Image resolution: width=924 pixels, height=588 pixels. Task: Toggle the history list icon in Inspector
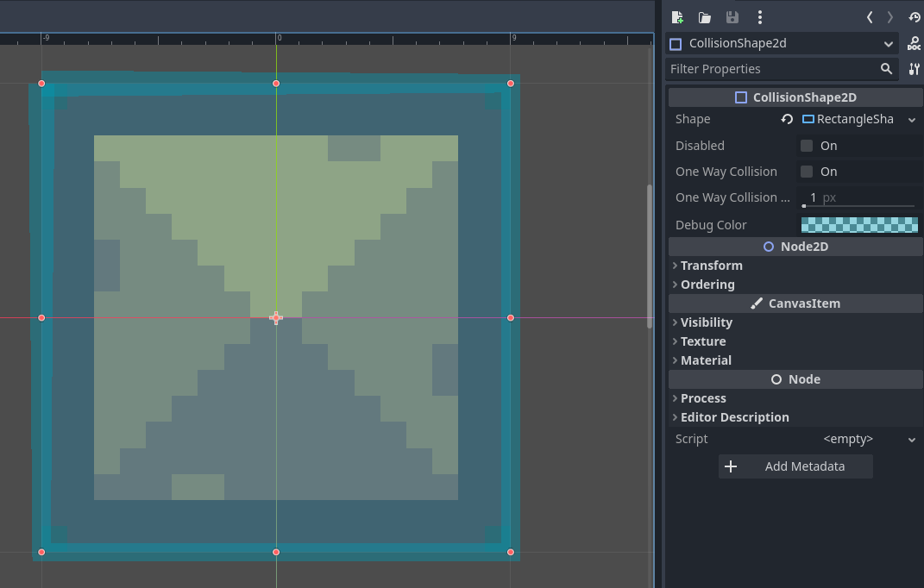(x=914, y=17)
